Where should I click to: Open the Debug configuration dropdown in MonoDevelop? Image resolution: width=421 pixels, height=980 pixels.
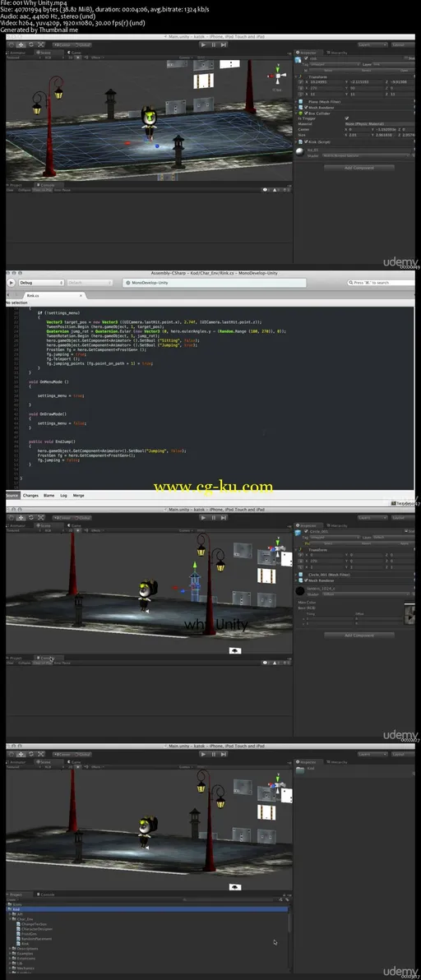pos(42,283)
